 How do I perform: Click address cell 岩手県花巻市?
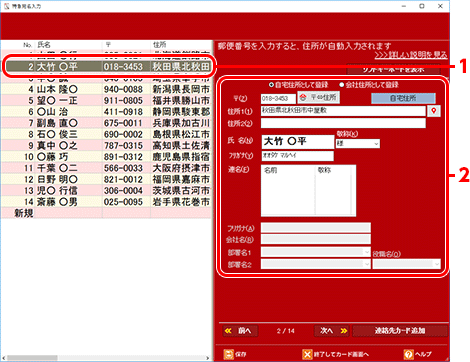click(x=181, y=202)
